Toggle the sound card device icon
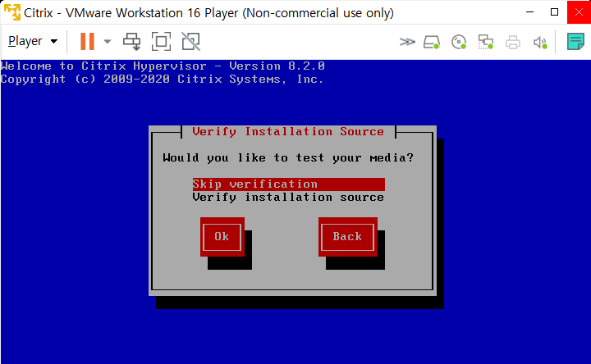 click(x=540, y=42)
